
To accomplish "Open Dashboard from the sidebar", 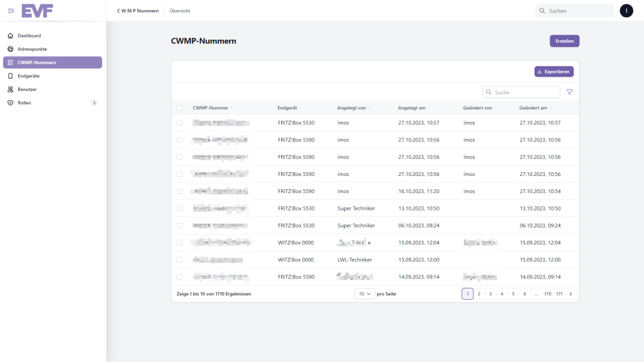I will tap(53, 36).
